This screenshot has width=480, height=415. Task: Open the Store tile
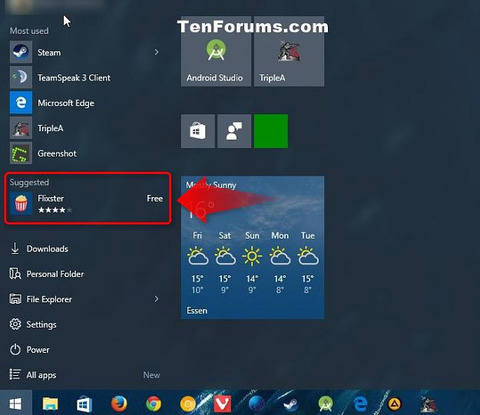click(x=198, y=131)
